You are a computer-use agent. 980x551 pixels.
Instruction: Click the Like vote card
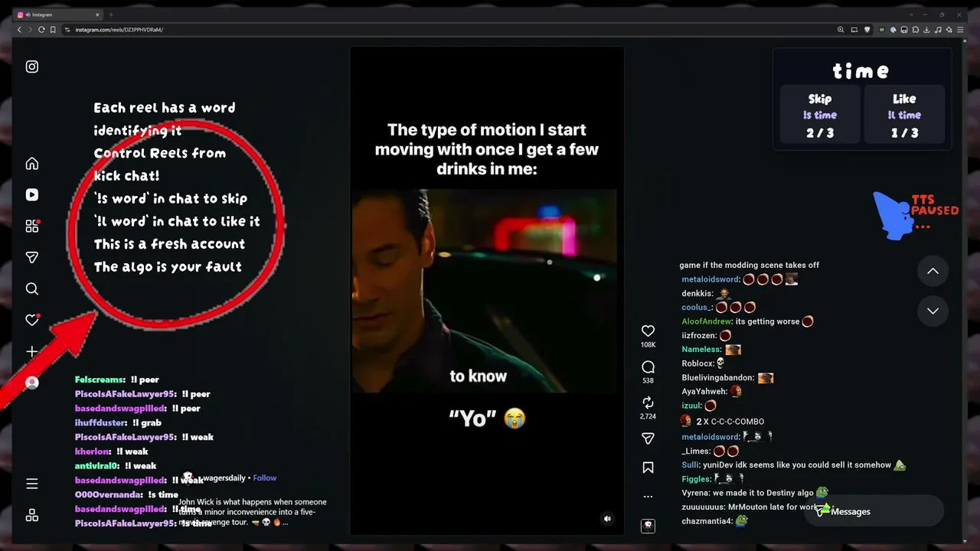[904, 115]
